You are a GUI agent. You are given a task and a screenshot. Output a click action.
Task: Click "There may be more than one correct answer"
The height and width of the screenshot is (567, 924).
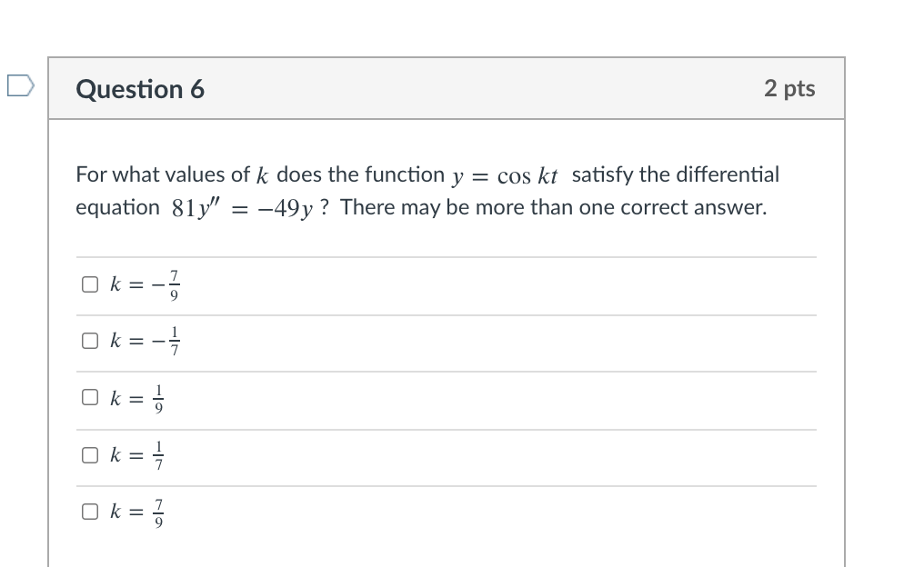(x=554, y=207)
